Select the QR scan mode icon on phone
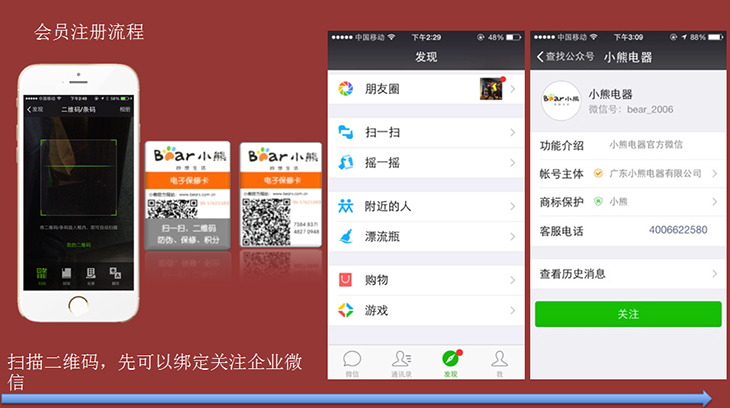This screenshot has height=408, width=730. click(42, 275)
